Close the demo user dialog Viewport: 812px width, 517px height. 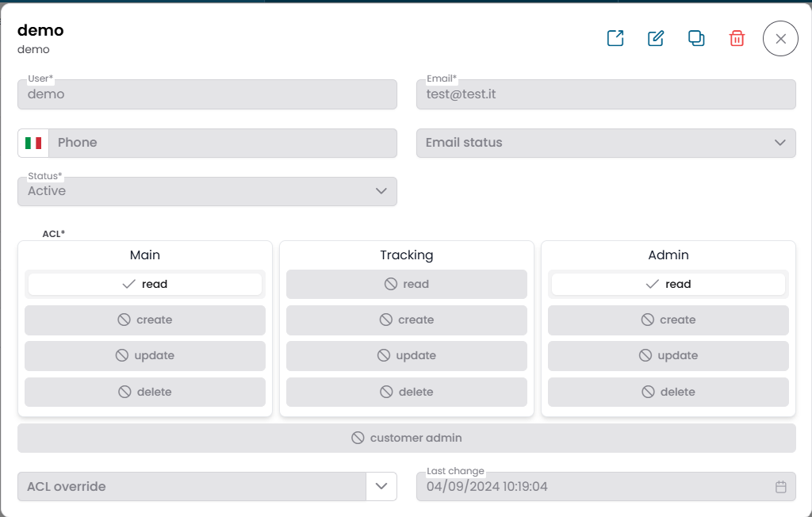tap(780, 38)
